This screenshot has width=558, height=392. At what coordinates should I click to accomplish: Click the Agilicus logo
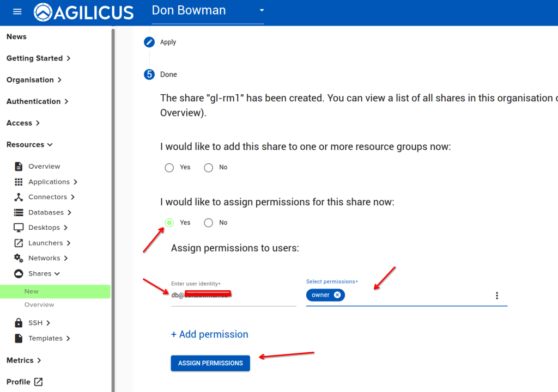click(x=83, y=13)
